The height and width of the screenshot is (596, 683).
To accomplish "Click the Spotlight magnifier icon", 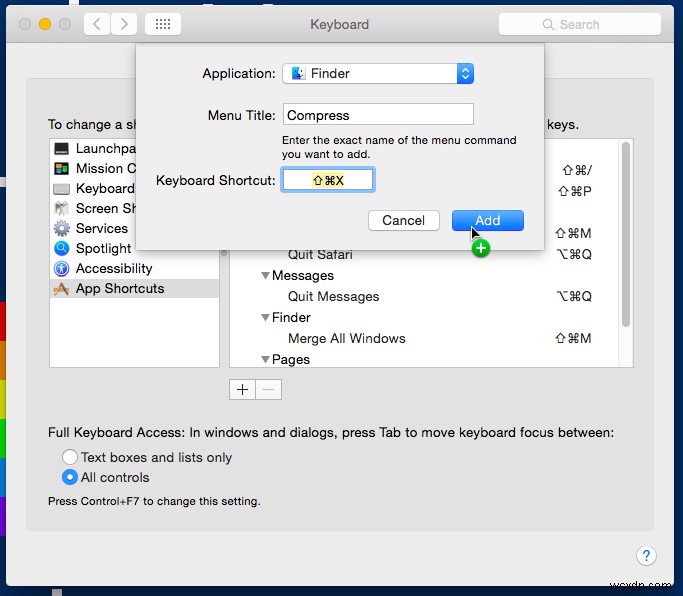I will pyautogui.click(x=61, y=248).
